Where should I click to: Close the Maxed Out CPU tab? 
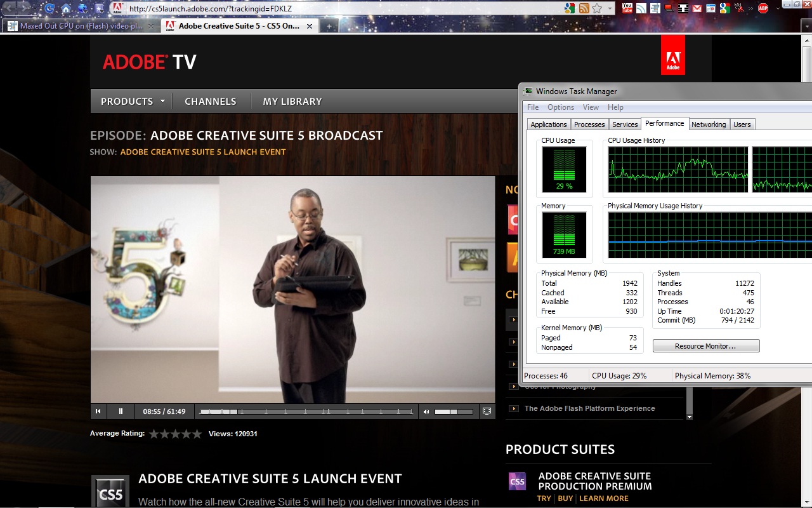point(151,27)
